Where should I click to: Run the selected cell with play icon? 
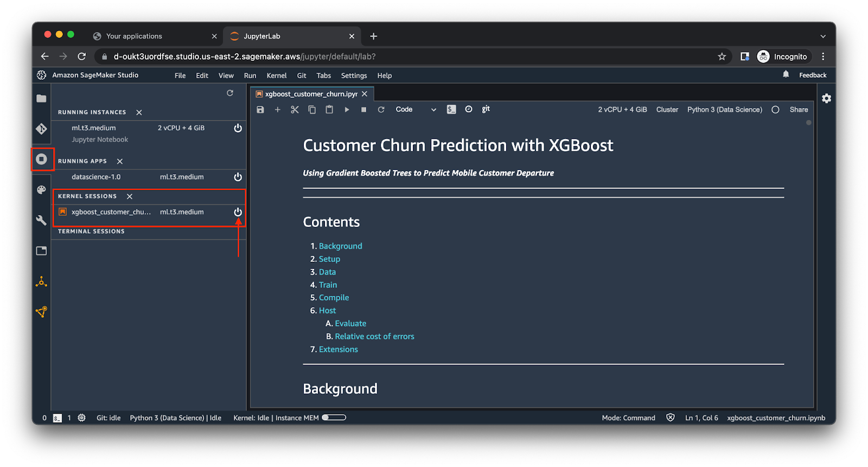pos(347,110)
